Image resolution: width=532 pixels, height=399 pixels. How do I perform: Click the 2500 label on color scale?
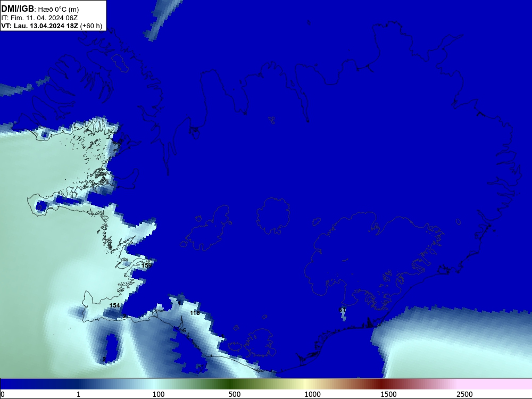464,394
